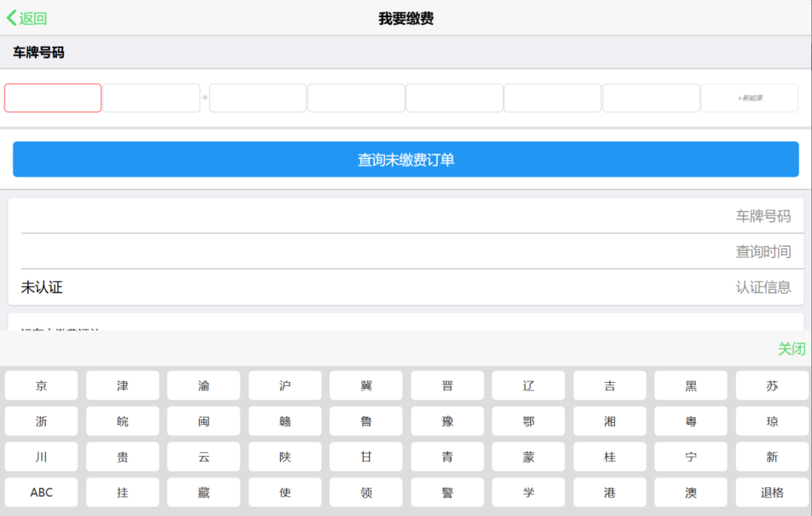The height and width of the screenshot is (516, 812).
Task: Tap the 川 province key
Action: pyautogui.click(x=41, y=457)
